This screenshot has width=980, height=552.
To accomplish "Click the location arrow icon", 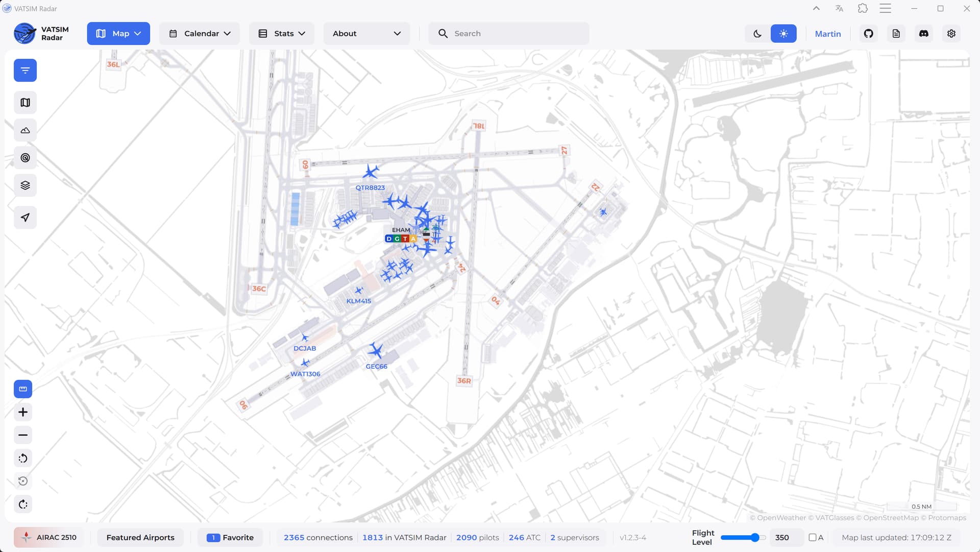I will pos(25,218).
